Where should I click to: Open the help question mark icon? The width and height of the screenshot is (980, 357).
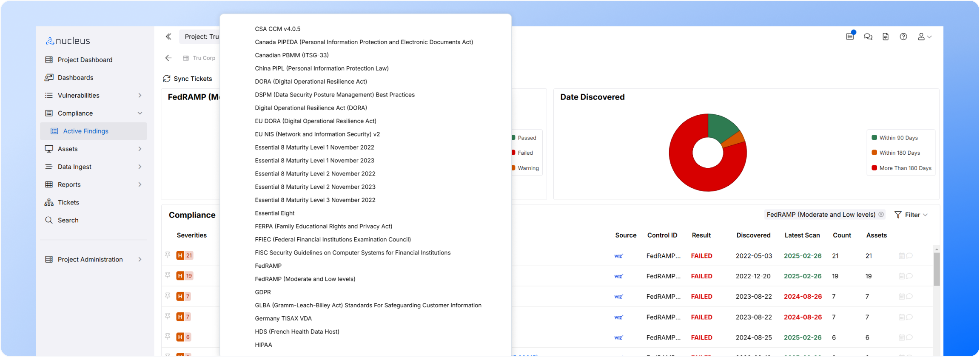point(903,37)
